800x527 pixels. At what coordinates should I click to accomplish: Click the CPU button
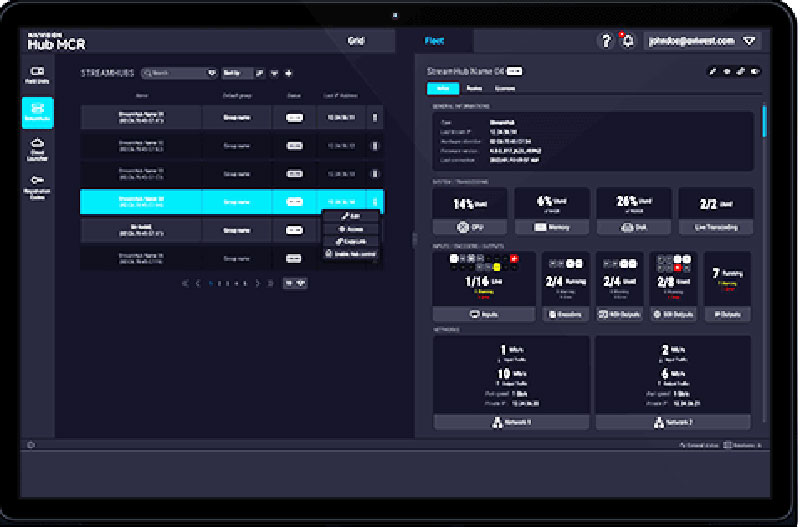[x=469, y=227]
